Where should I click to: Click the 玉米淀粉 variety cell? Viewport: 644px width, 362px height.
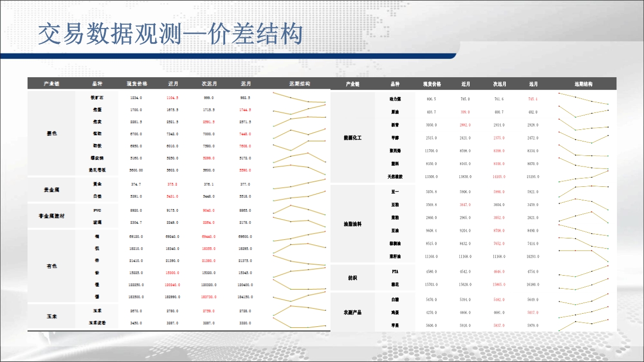(x=97, y=323)
